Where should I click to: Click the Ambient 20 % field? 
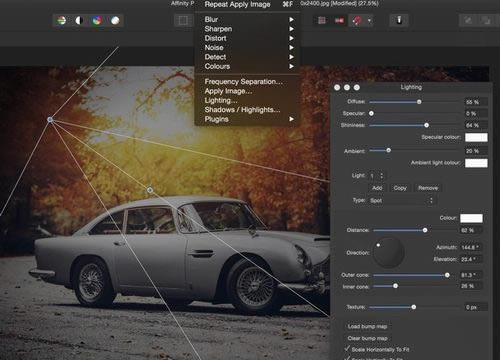pos(476,151)
